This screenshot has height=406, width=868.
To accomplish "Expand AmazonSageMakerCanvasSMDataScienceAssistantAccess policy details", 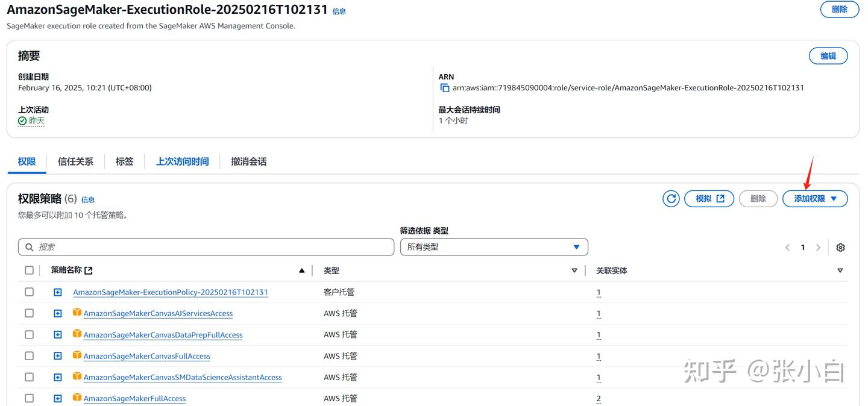I will 58,377.
